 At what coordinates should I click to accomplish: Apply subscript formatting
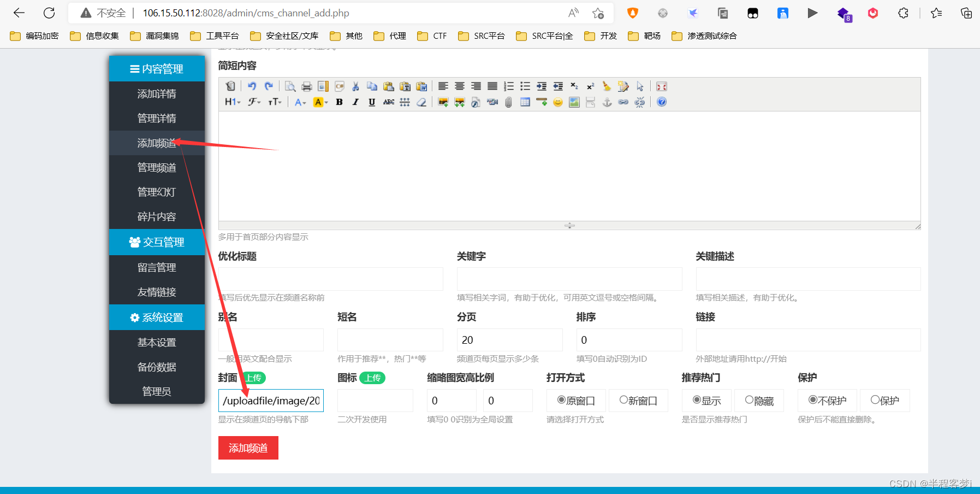574,86
